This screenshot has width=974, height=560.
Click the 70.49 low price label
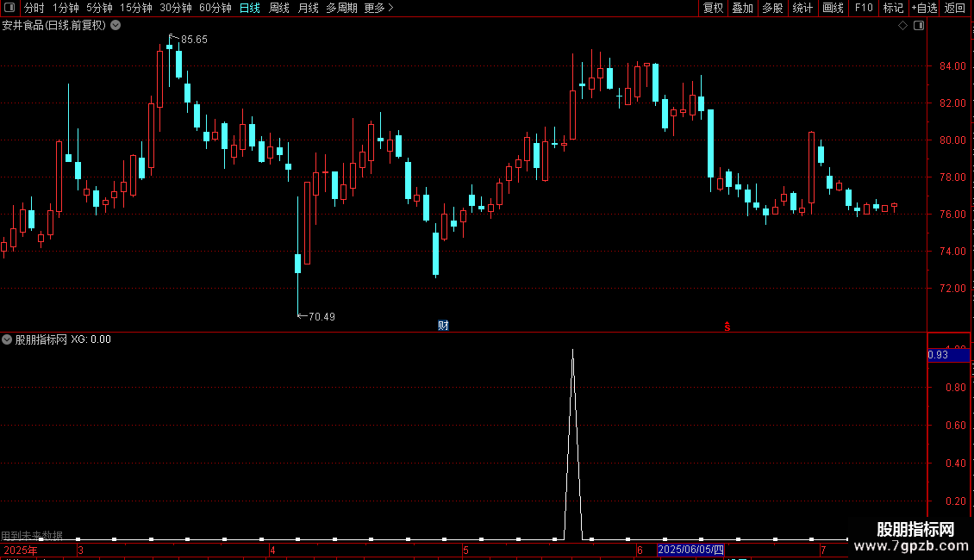322,317
